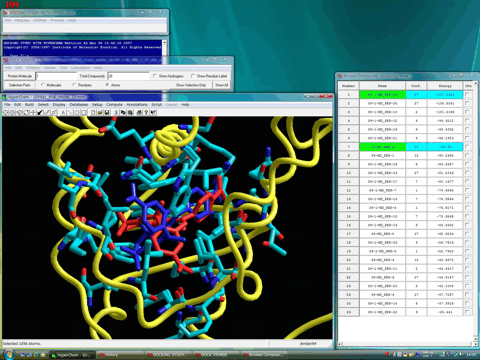Click the context Help arrow toolbar icon
This screenshot has height=360, width=480.
coord(153,112)
